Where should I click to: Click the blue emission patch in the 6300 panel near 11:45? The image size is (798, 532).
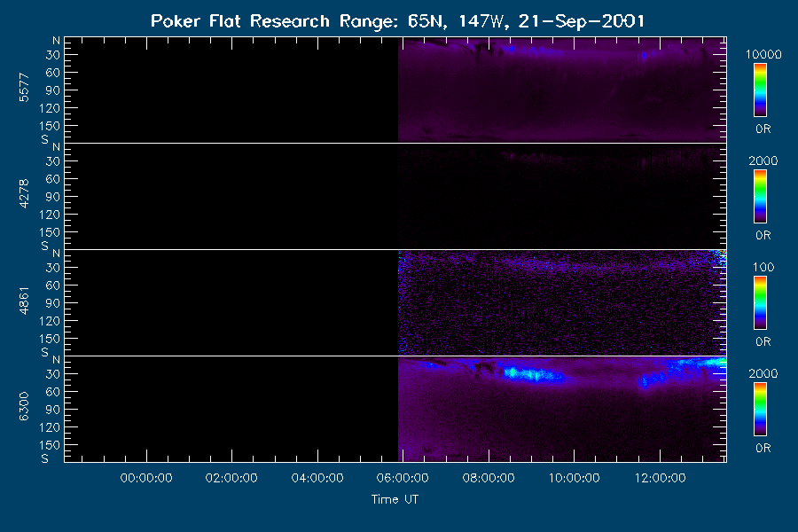click(x=653, y=379)
